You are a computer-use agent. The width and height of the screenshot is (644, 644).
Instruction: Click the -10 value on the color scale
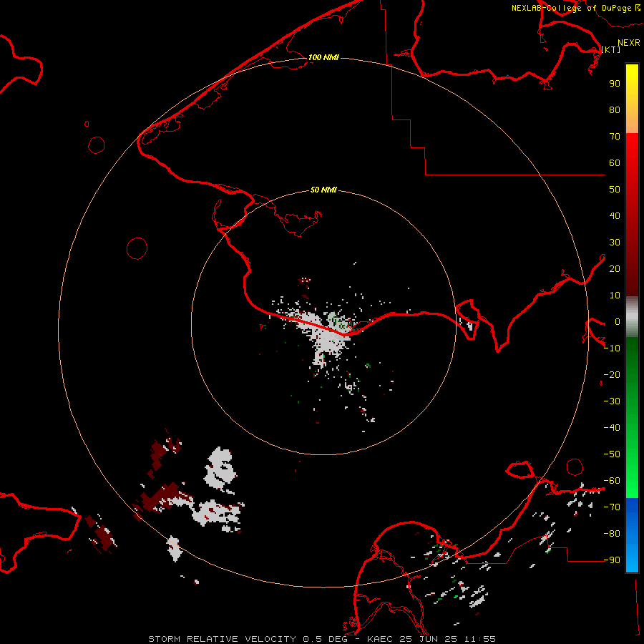tap(612, 348)
